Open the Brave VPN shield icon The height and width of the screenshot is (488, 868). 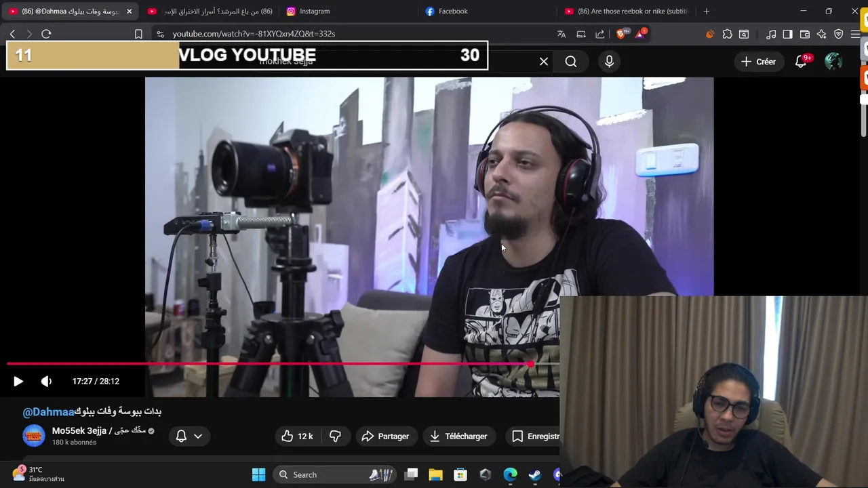839,34
